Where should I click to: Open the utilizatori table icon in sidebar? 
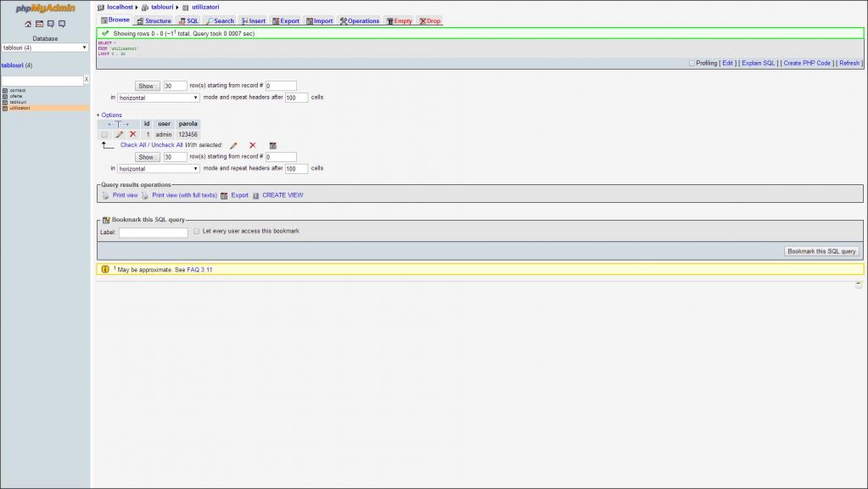pos(5,108)
